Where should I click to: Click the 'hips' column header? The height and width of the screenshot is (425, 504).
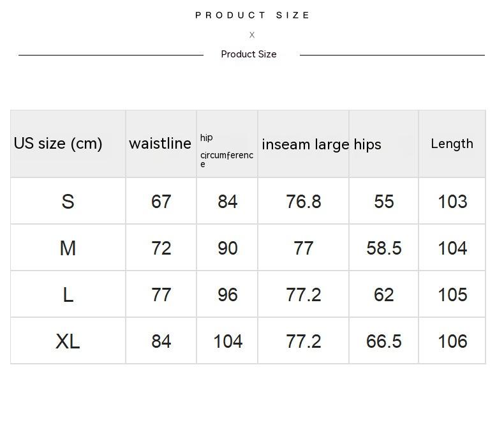pos(368,144)
